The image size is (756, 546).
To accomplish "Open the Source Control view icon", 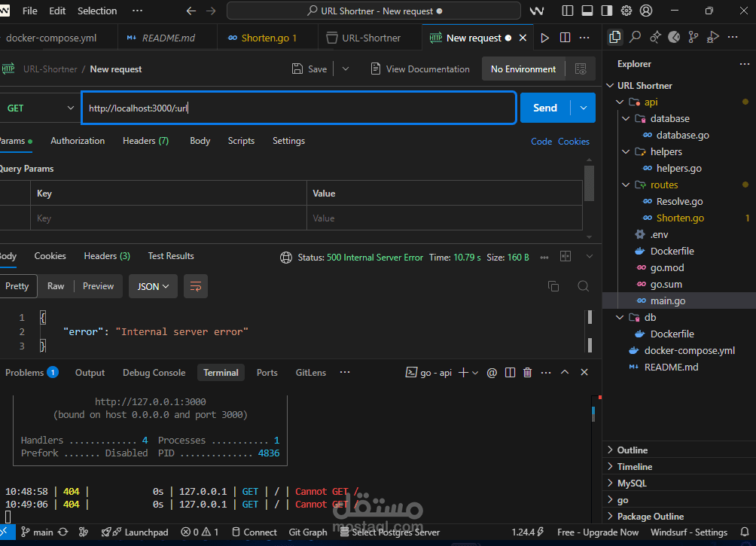I will pos(694,37).
